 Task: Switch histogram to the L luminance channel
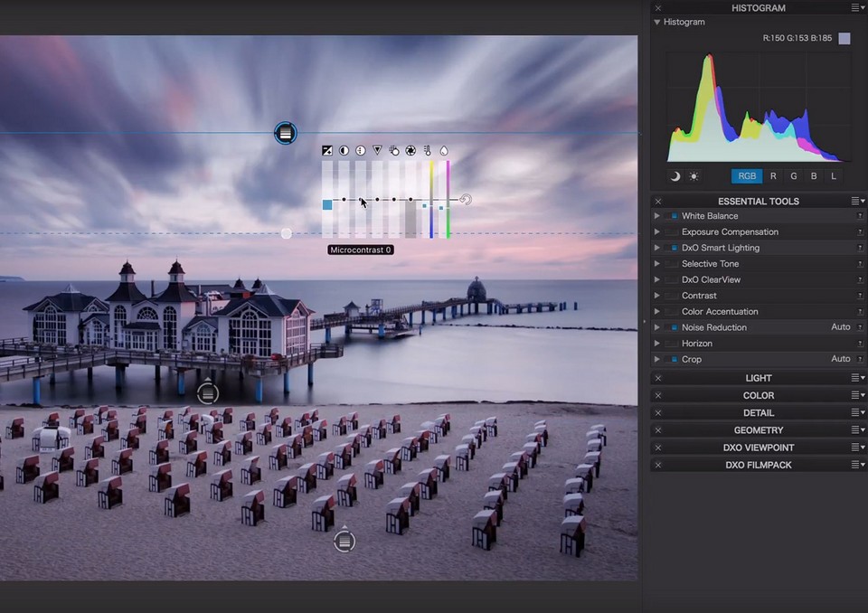point(834,176)
